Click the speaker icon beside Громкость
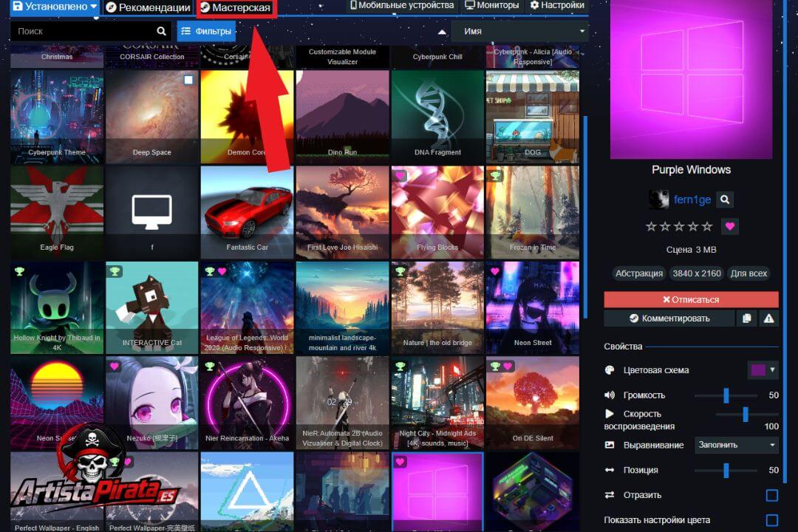This screenshot has width=798, height=532. coord(609,395)
